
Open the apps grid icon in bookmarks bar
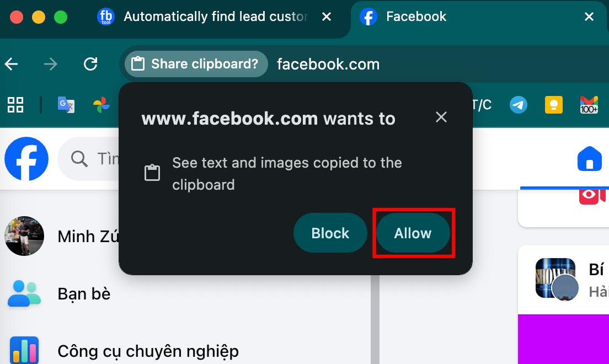[x=15, y=105]
